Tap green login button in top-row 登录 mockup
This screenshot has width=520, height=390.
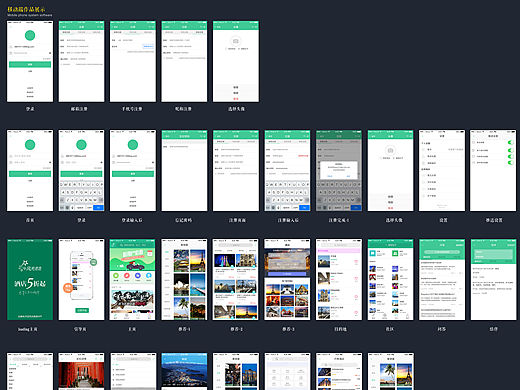coord(30,64)
